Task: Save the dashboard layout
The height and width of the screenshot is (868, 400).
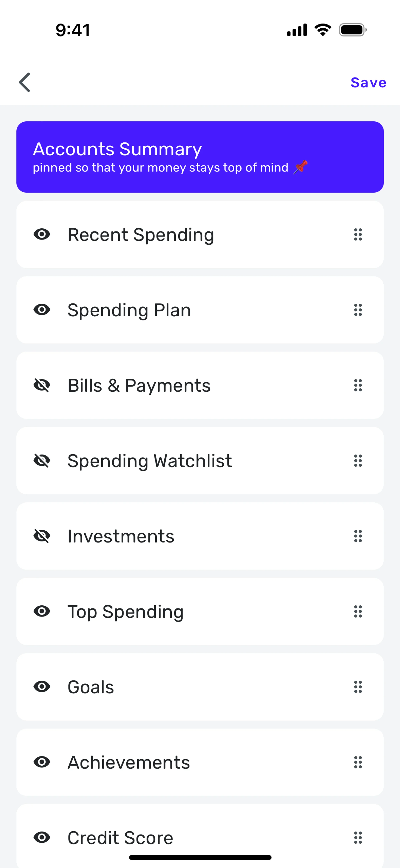Action: 368,83
